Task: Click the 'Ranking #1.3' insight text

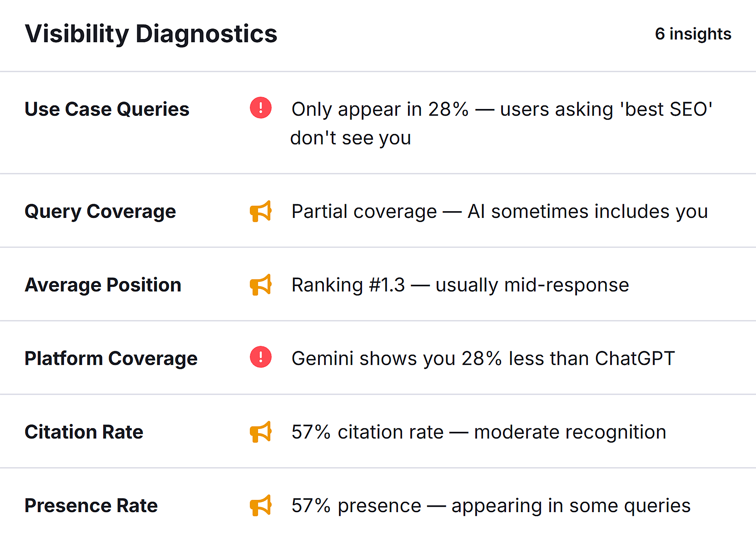Action: point(460,284)
